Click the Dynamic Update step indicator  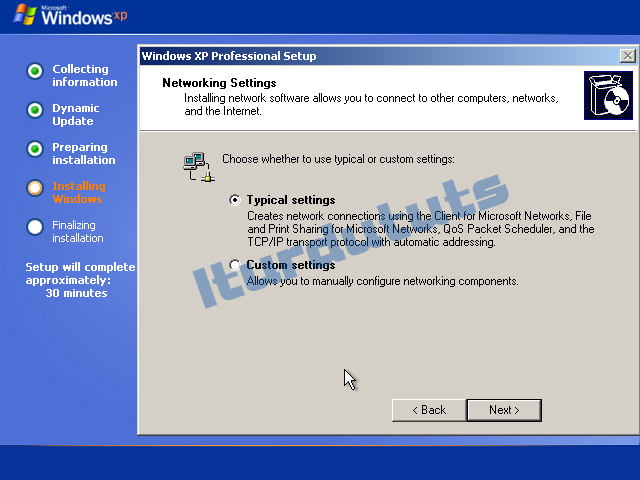[35, 110]
